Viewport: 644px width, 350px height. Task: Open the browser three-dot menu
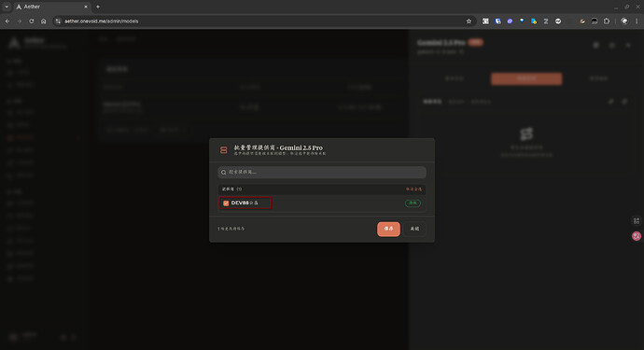click(637, 21)
